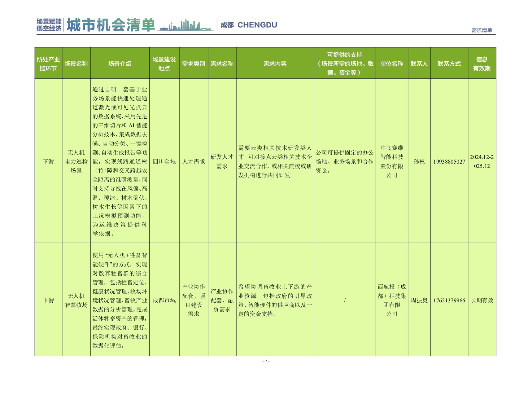Click the 研发人才需求 cell
The height and width of the screenshot is (395, 532).
(x=222, y=161)
